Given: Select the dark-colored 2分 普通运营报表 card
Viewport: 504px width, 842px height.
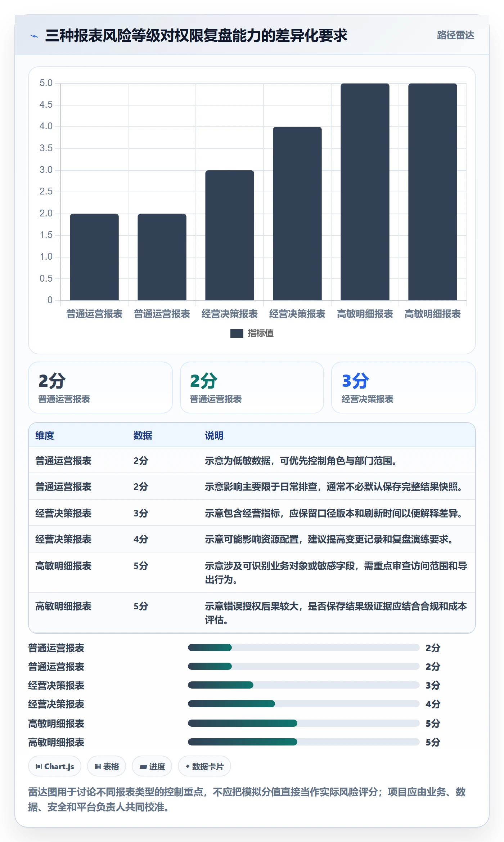Looking at the screenshot, I should coord(100,388).
